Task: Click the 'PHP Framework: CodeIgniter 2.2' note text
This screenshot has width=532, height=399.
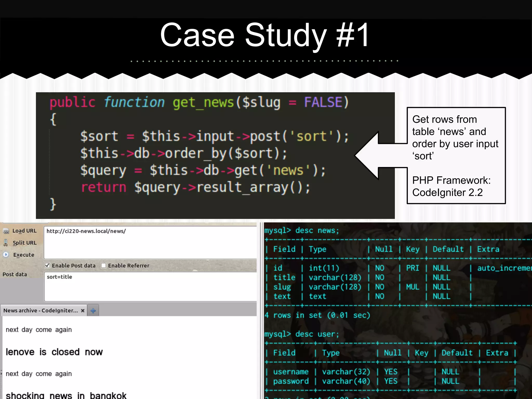Action: point(451,186)
